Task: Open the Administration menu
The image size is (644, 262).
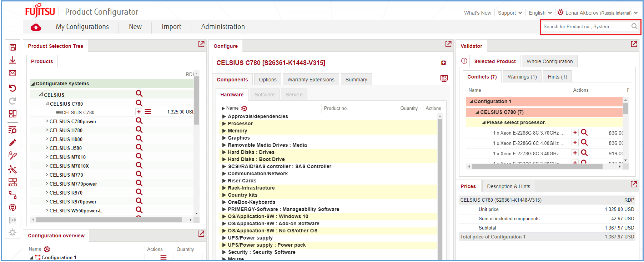Action: (223, 27)
